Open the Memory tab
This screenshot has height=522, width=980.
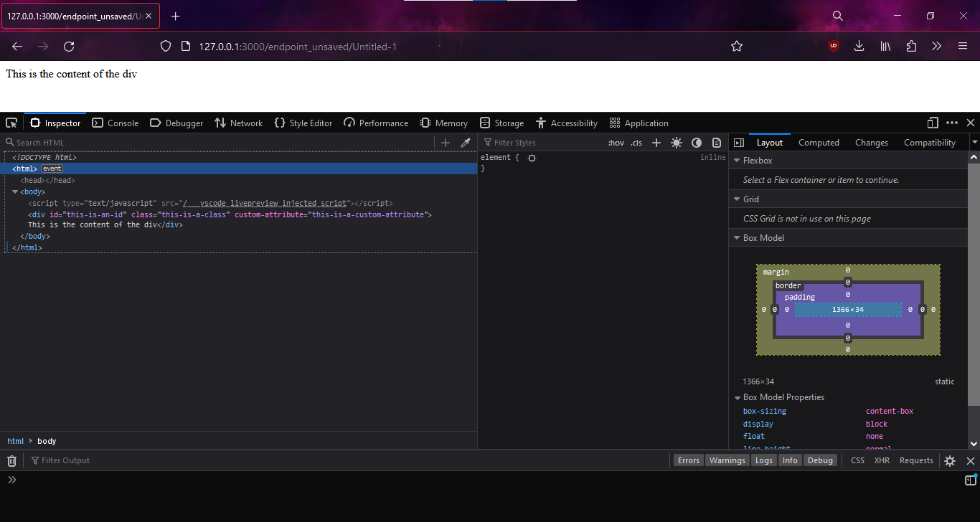pos(443,123)
